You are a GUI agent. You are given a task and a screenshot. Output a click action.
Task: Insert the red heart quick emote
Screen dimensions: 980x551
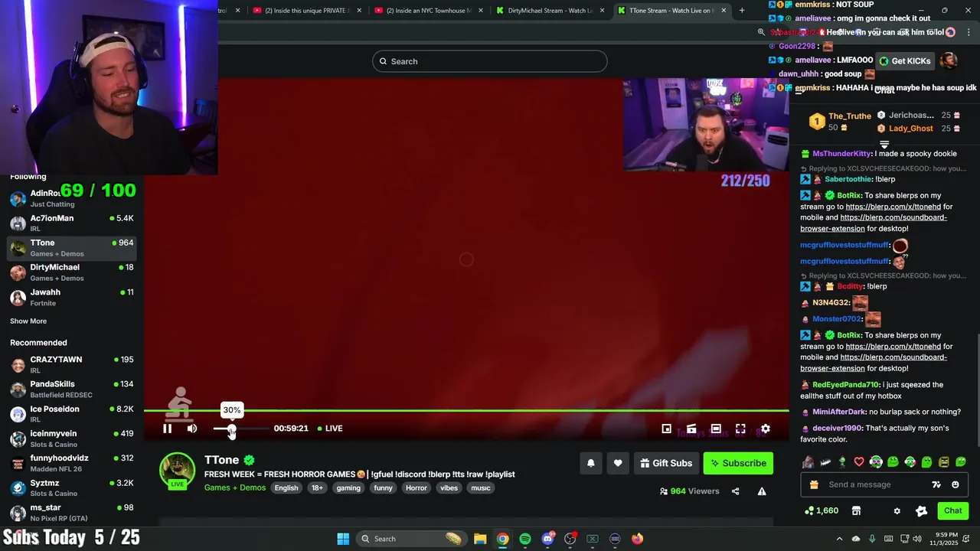pyautogui.click(x=859, y=462)
